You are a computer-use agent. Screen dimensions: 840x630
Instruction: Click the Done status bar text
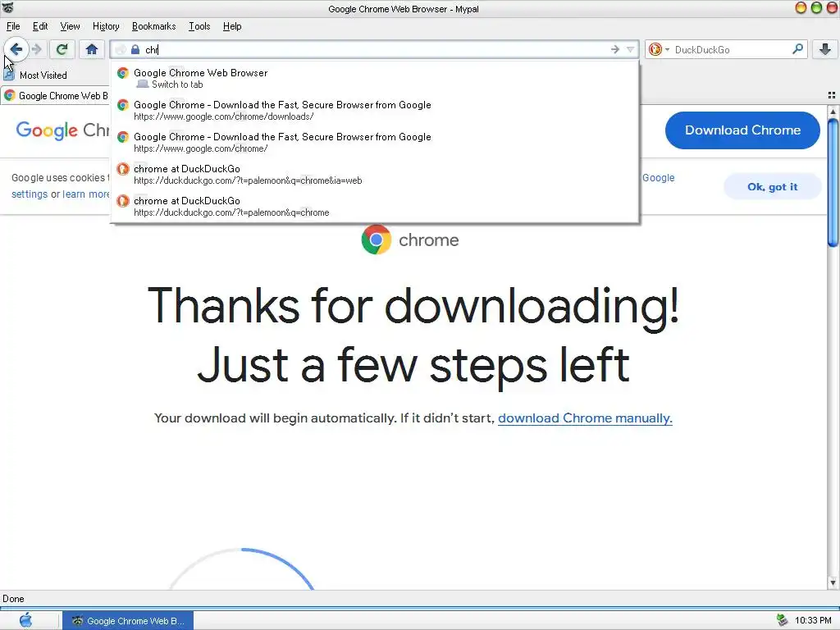13,599
